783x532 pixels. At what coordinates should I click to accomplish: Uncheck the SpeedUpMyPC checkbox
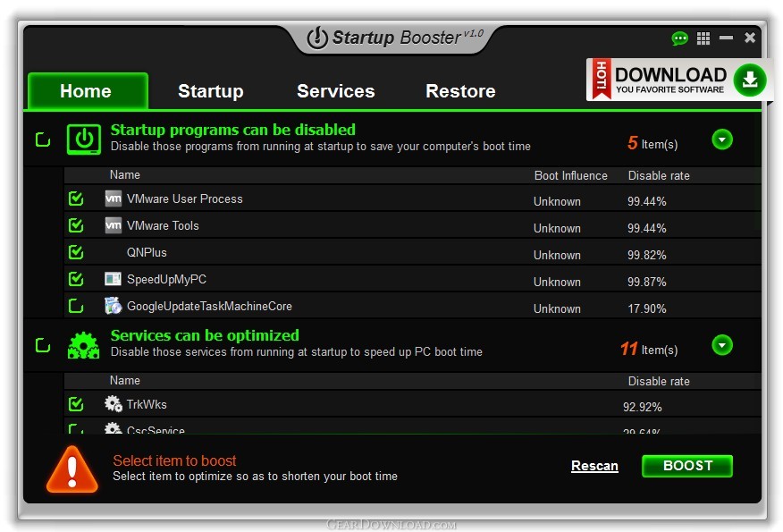76,279
